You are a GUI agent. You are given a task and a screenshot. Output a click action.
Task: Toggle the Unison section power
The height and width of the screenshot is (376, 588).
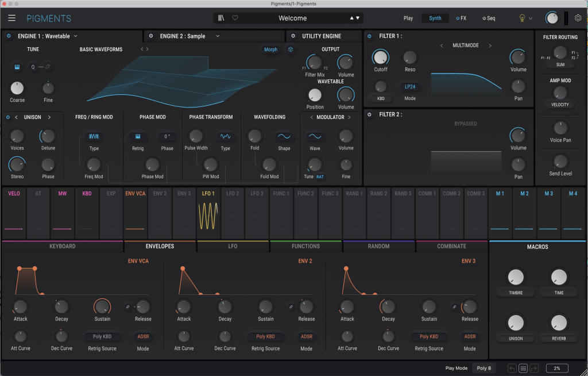[x=8, y=117]
